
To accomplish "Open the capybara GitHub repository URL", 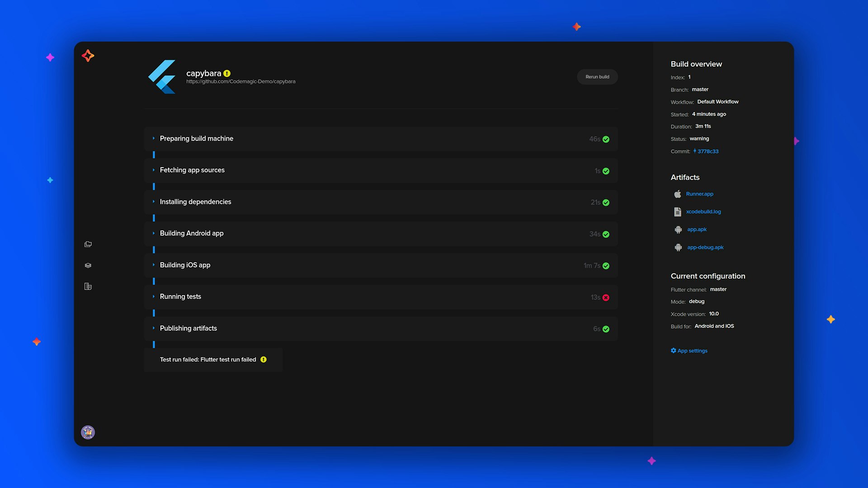I will 241,81.
